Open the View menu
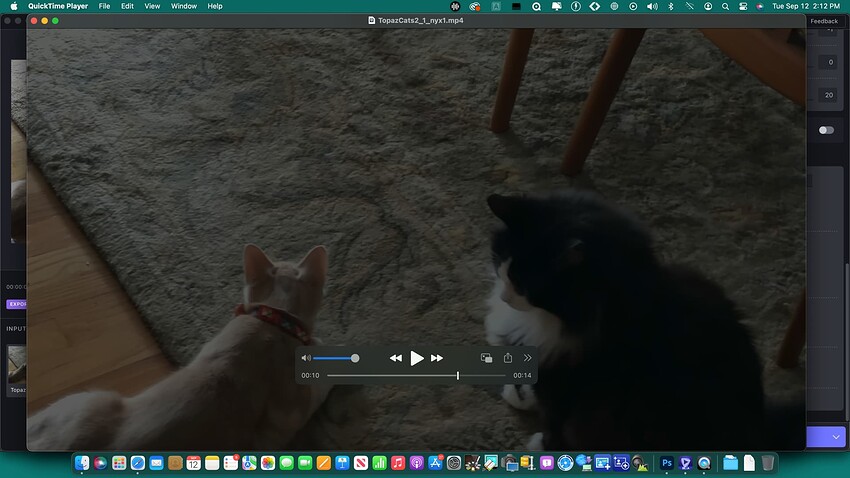850x478 pixels. pyautogui.click(x=152, y=6)
